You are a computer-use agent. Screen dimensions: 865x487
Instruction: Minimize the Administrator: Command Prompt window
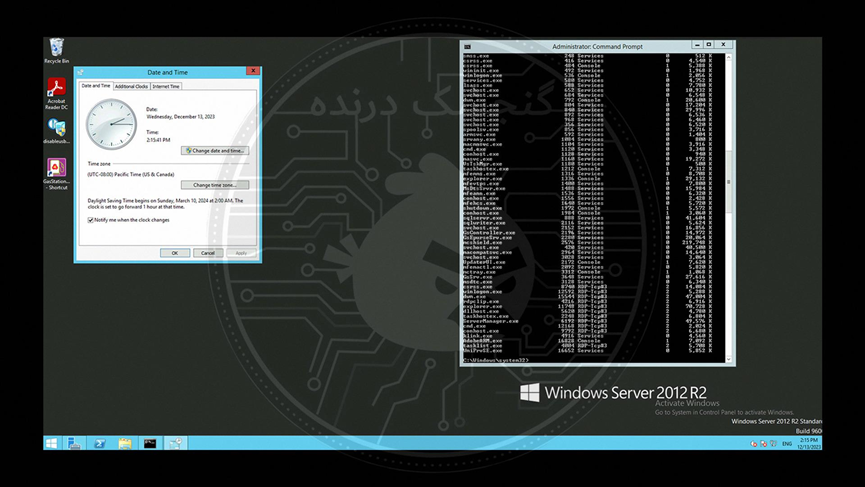(697, 45)
